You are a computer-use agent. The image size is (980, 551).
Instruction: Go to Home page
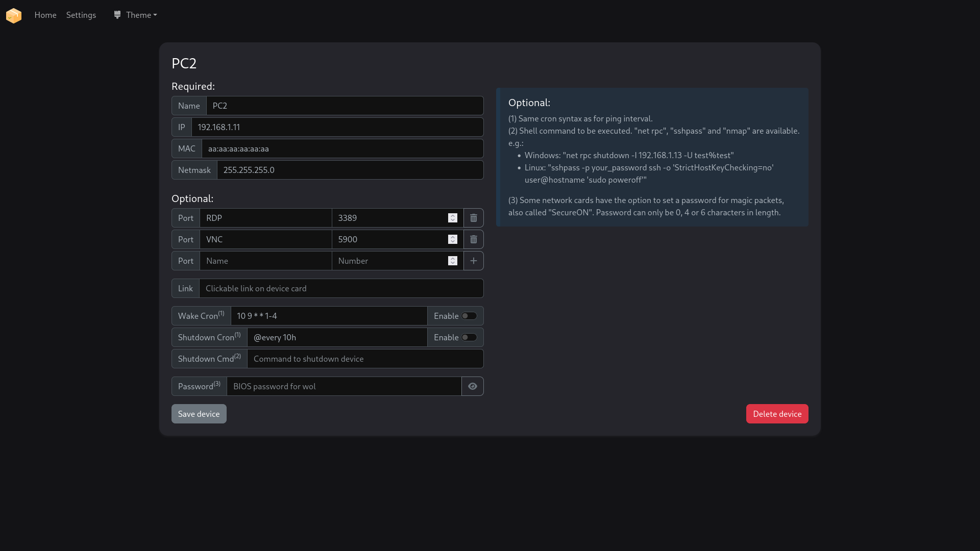coord(45,15)
